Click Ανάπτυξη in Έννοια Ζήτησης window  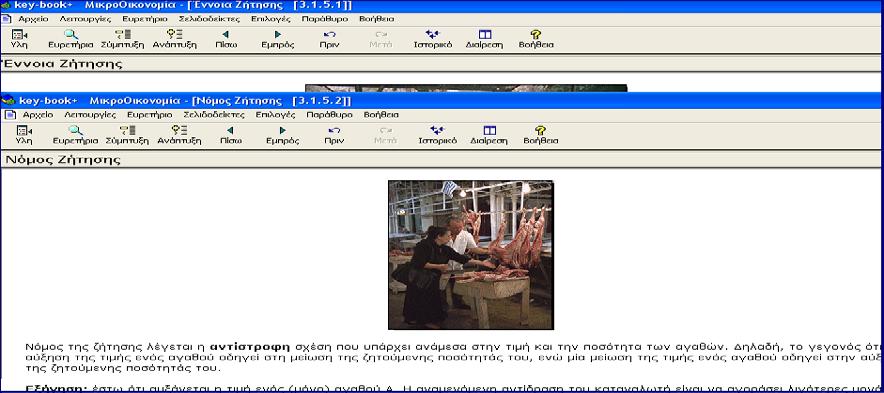(175, 39)
